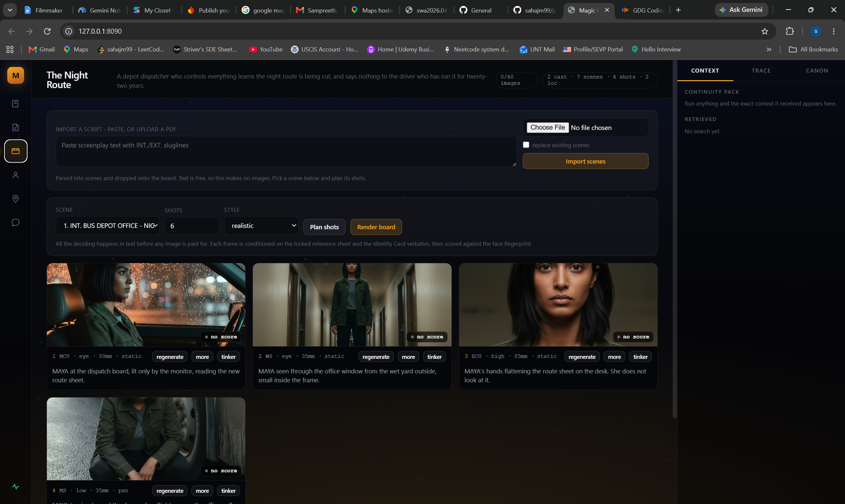Open the cast person sidebar icon
Image resolution: width=845 pixels, height=504 pixels.
coord(16,175)
